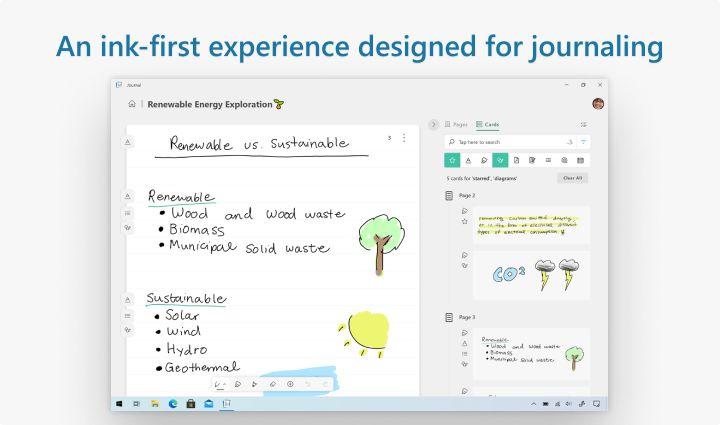This screenshot has width=720, height=425.
Task: Go to Journal home via the house icon
Action: click(132, 104)
